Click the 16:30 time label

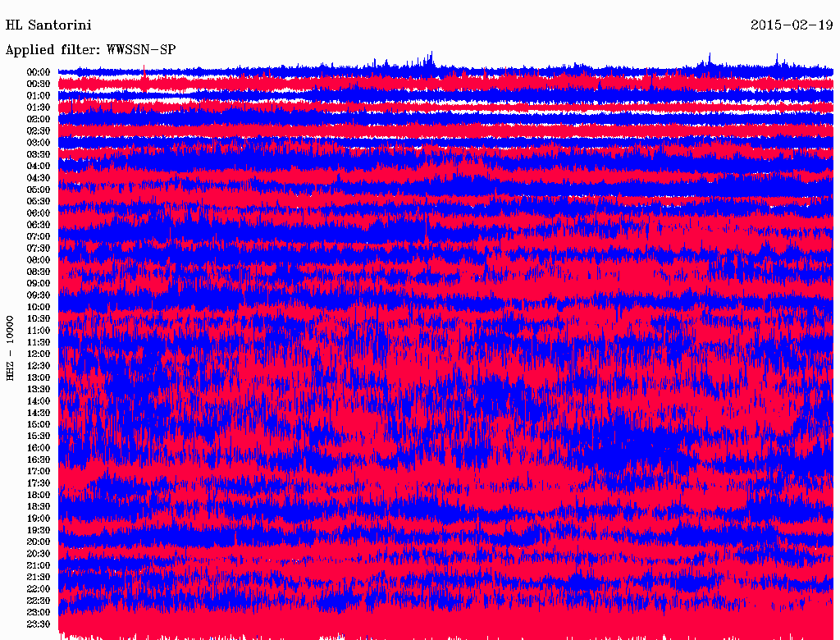click(38, 460)
